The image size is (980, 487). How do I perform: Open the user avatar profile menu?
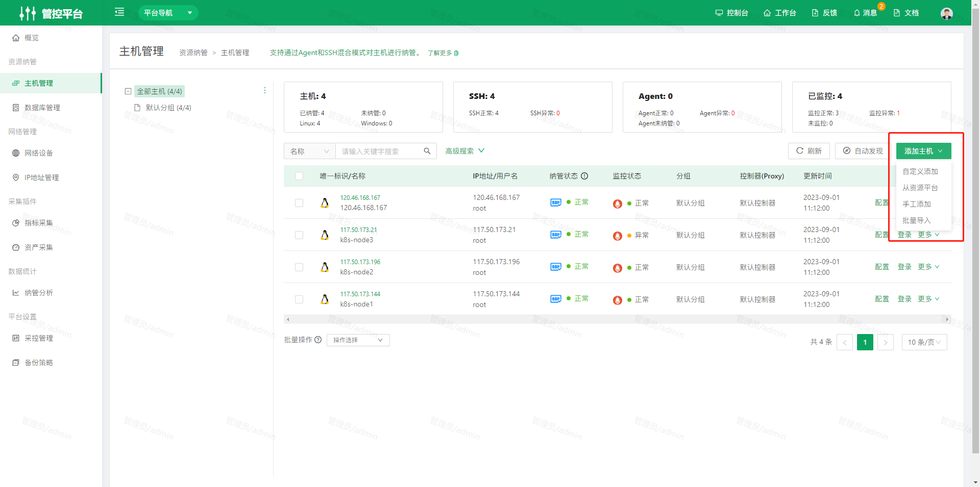tap(946, 13)
